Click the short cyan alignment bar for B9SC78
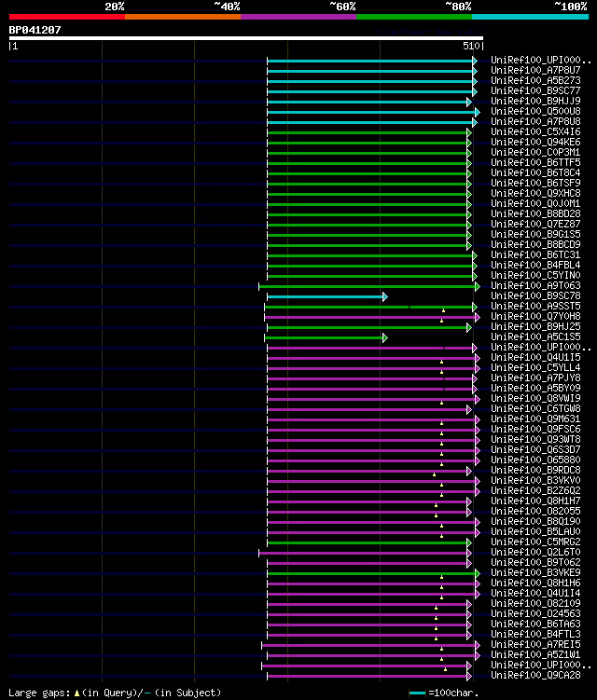The image size is (597, 700). click(326, 297)
